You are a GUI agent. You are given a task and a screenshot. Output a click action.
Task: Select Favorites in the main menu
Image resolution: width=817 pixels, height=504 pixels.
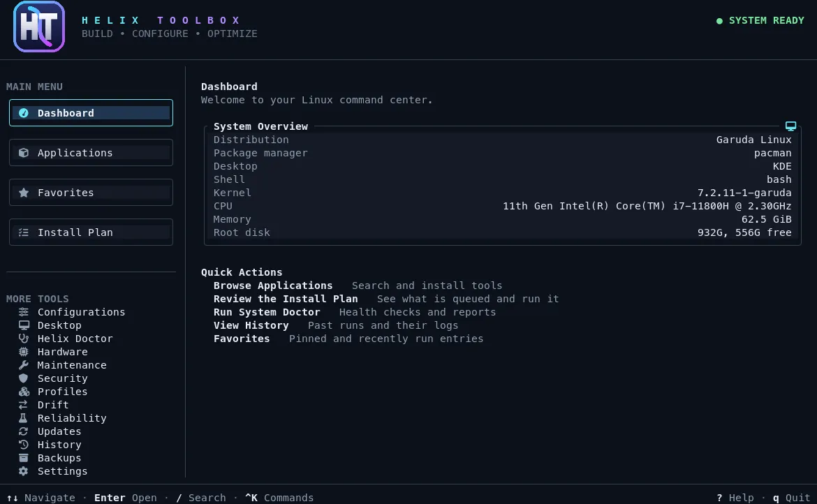(91, 193)
